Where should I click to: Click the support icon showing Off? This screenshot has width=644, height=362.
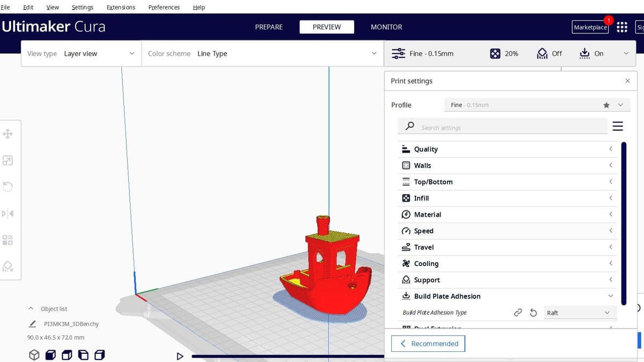[x=542, y=54]
